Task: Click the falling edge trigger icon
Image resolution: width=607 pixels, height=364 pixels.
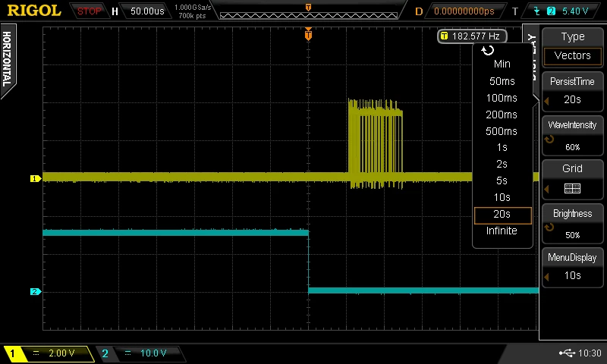Action: tap(536, 11)
